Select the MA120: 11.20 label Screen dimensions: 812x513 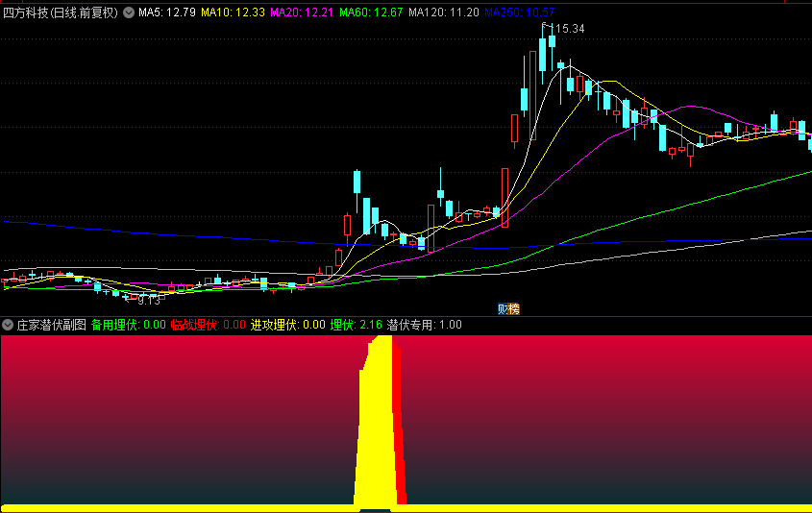coord(444,12)
